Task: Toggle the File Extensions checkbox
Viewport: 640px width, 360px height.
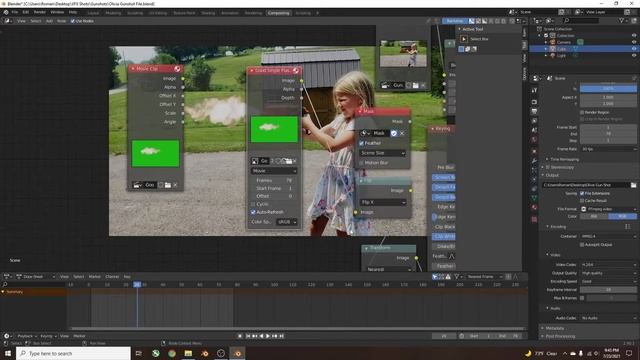Action: (582, 193)
